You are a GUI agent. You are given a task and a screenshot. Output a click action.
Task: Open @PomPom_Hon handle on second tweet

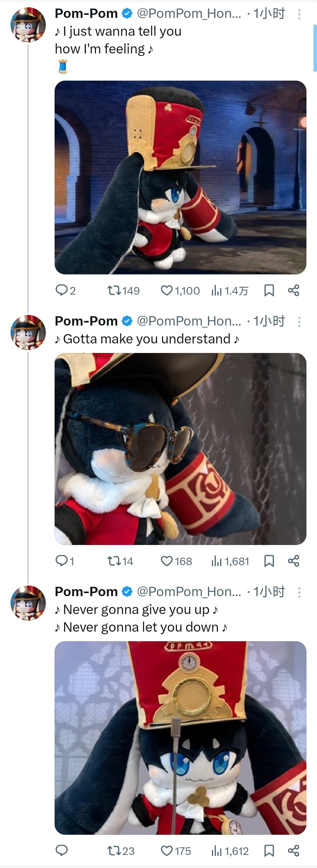pos(189,321)
